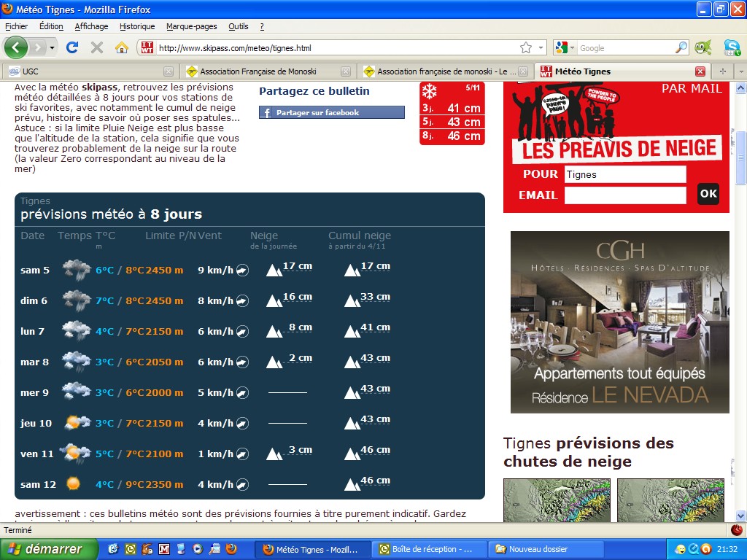
Task: Click the 41 cm three-day snow total
Action: pos(463,108)
